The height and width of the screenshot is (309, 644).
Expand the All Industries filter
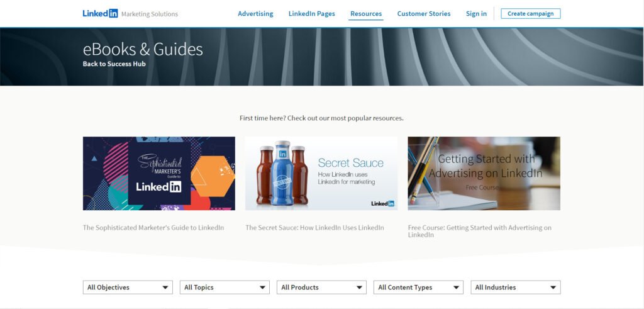[x=515, y=288]
